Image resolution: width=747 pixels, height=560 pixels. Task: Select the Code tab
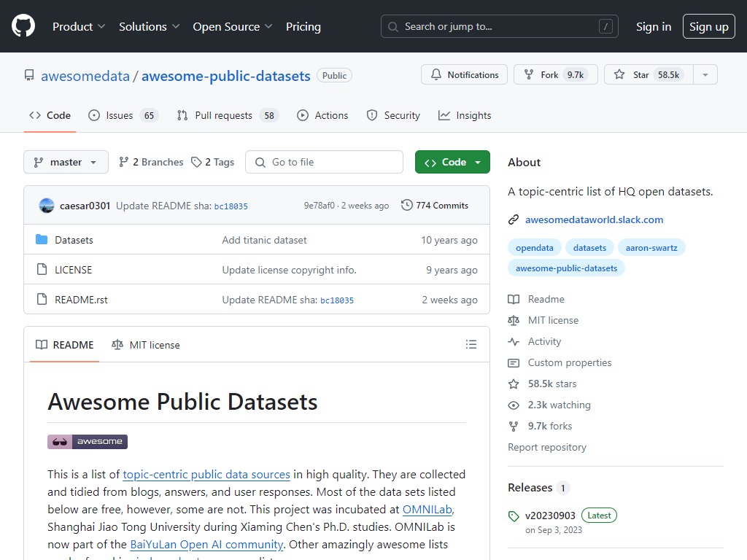[x=50, y=115]
